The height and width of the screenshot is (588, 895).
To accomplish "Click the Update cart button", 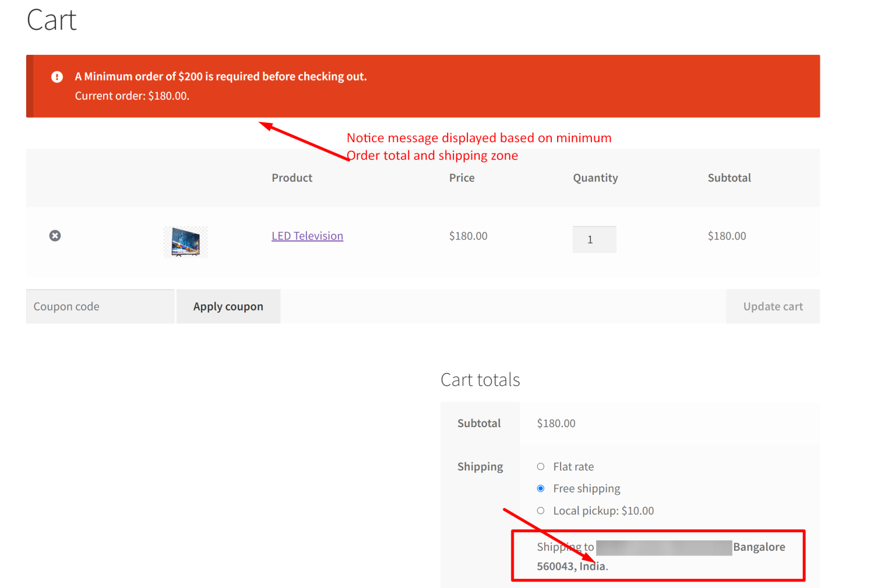I will 773,306.
